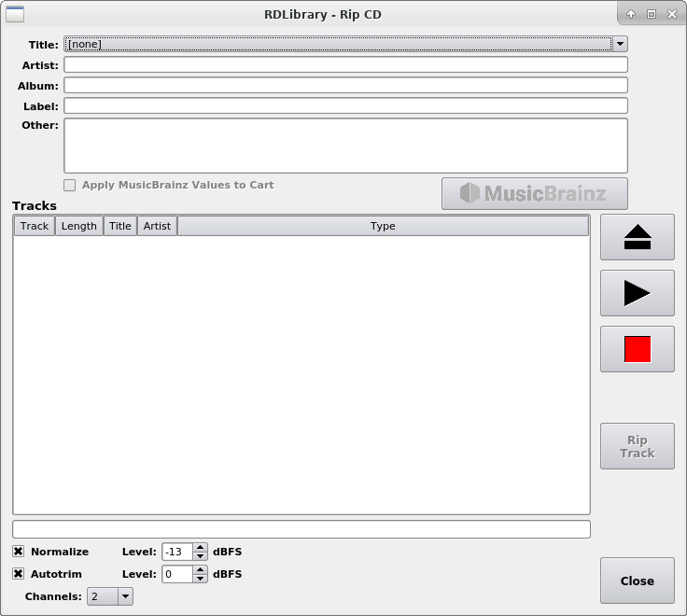Open the window menu icon in title bar

15,14
